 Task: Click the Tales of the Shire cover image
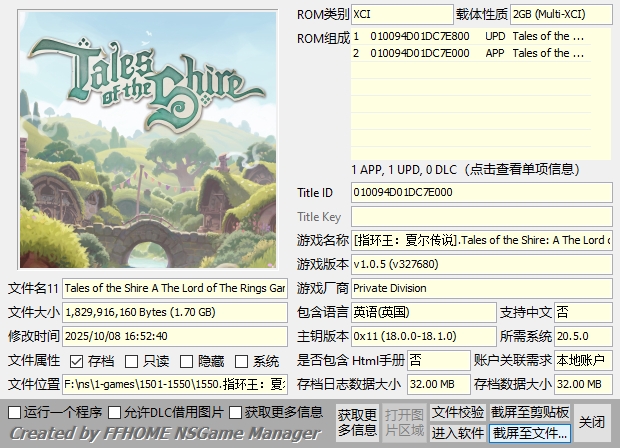coord(148,139)
